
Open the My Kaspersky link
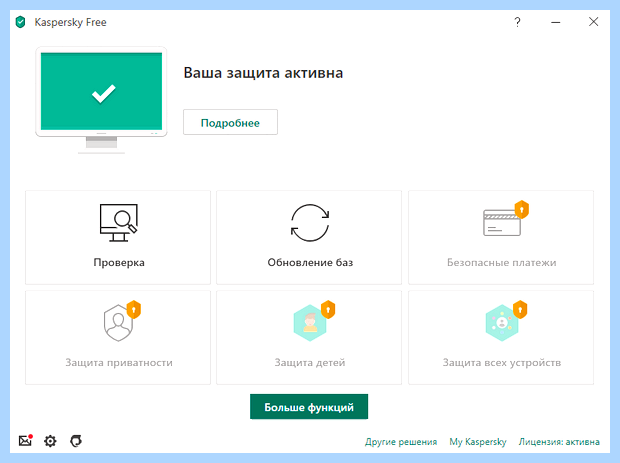[478, 442]
